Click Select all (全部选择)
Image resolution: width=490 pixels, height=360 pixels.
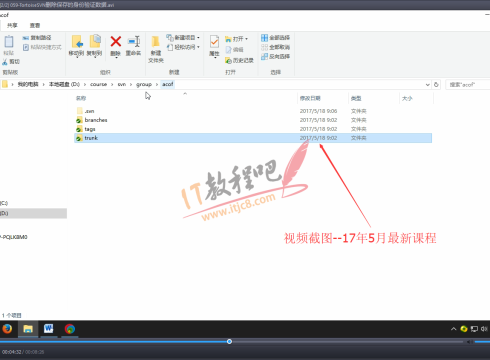[275, 38]
